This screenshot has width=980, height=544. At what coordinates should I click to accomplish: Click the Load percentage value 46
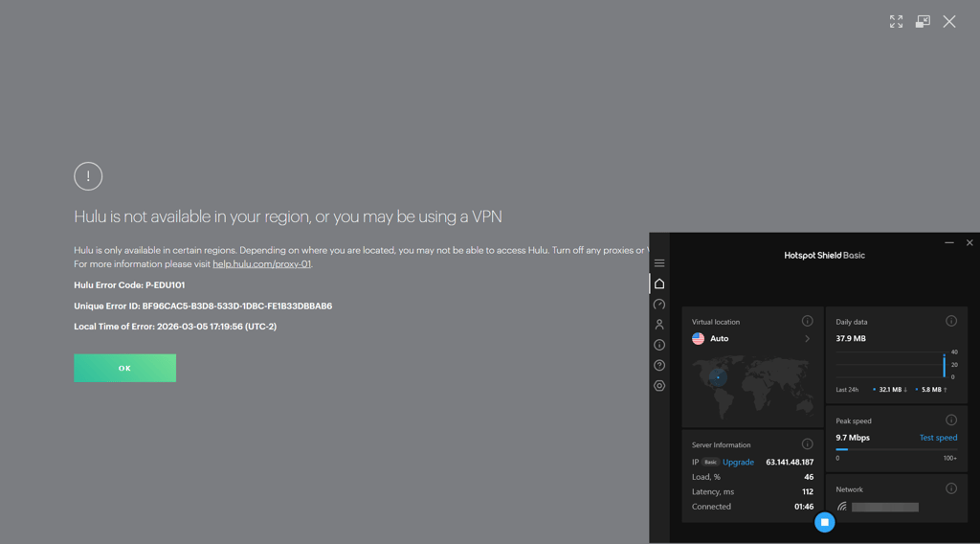click(x=809, y=476)
